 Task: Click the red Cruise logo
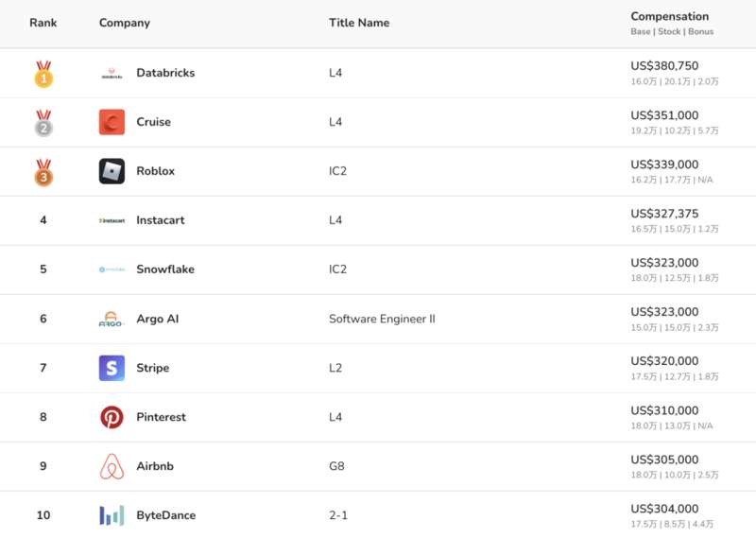(x=112, y=122)
